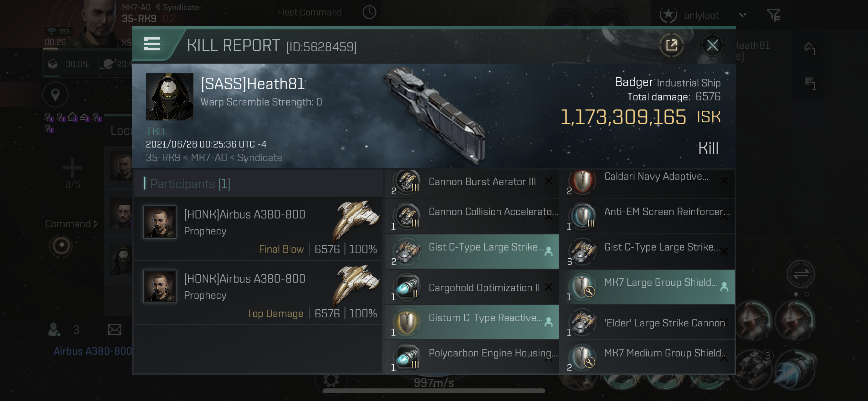Close the kill report window
Screen dimensions: 868x401
tap(712, 45)
